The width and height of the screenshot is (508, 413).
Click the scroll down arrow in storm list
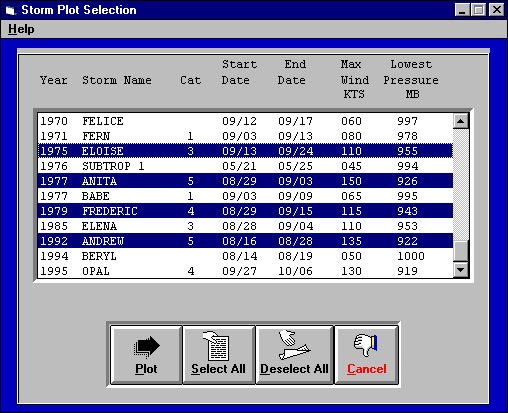tap(461, 270)
